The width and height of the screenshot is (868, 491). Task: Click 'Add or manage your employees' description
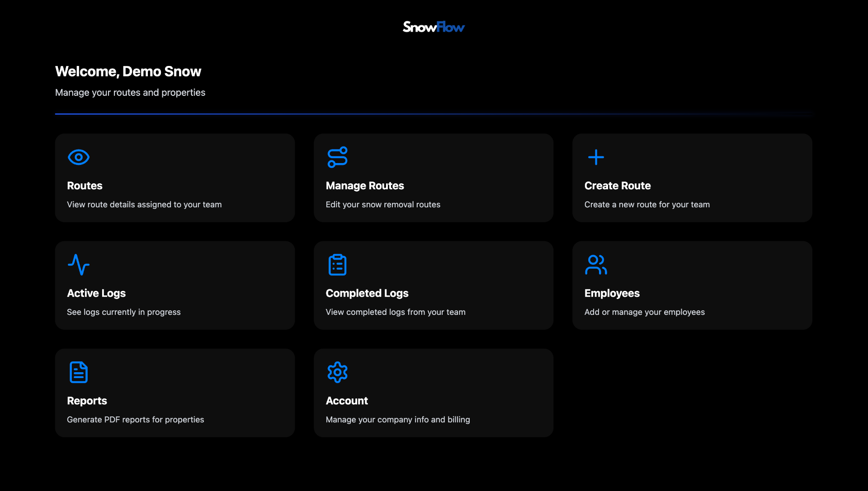[x=645, y=312]
